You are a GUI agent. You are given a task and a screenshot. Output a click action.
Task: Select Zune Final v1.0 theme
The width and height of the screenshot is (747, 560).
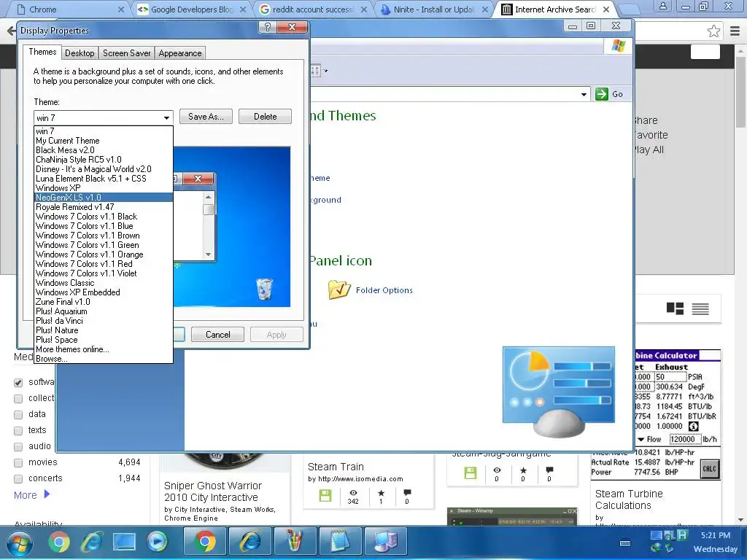point(104,301)
